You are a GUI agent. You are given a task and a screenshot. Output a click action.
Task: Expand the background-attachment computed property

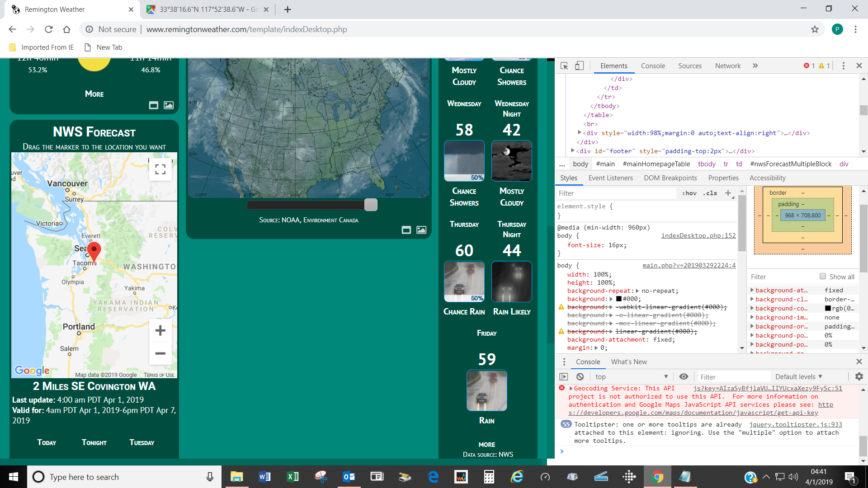point(752,290)
